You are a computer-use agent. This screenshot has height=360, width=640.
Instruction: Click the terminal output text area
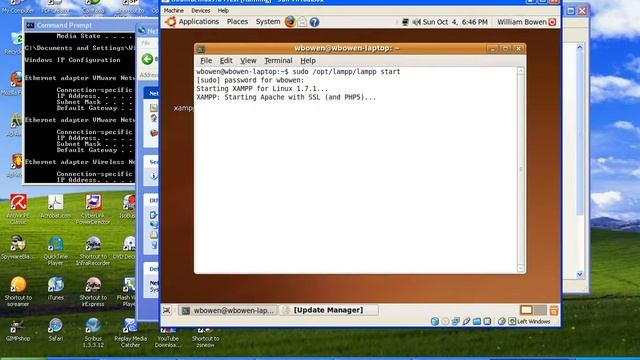point(356,169)
